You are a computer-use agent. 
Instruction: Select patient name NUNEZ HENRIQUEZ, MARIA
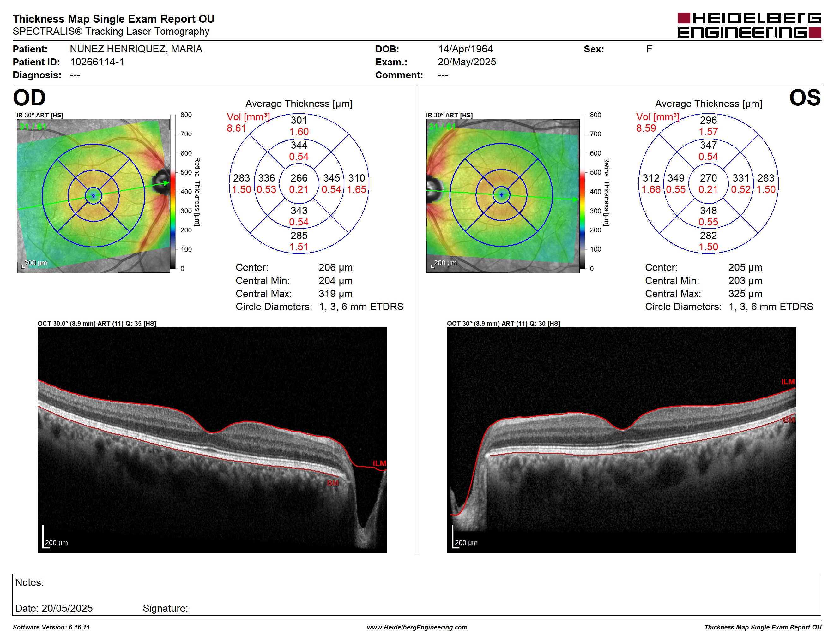[x=136, y=49]
